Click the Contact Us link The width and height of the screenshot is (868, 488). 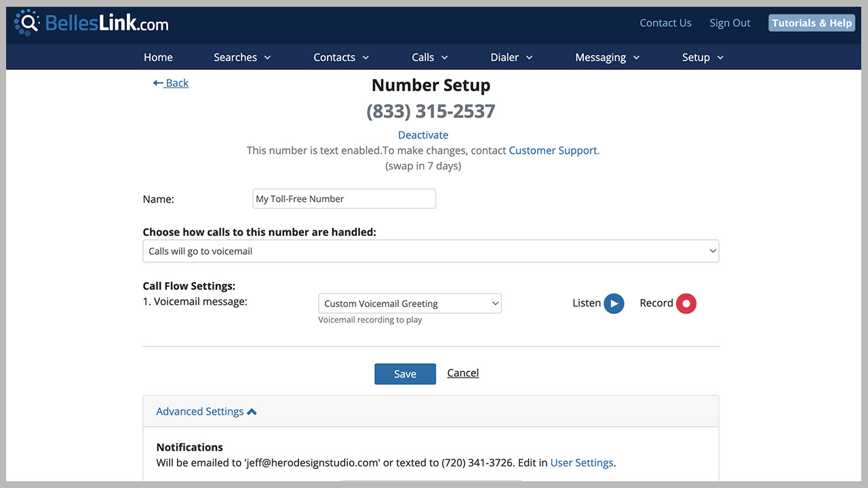pyautogui.click(x=665, y=23)
